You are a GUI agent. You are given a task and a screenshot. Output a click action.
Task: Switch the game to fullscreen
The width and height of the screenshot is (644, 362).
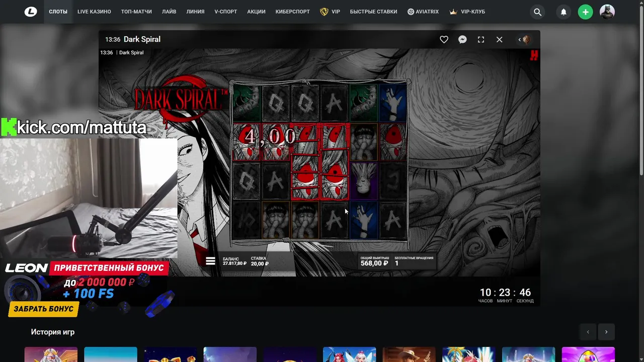481,39
